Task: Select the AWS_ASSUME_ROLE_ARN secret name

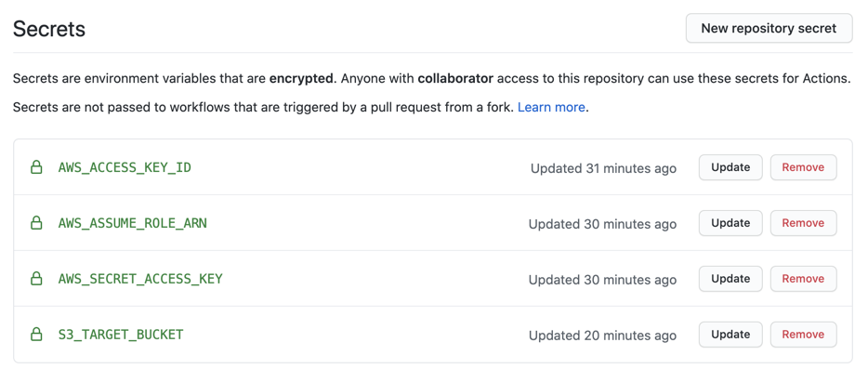Action: click(x=132, y=223)
